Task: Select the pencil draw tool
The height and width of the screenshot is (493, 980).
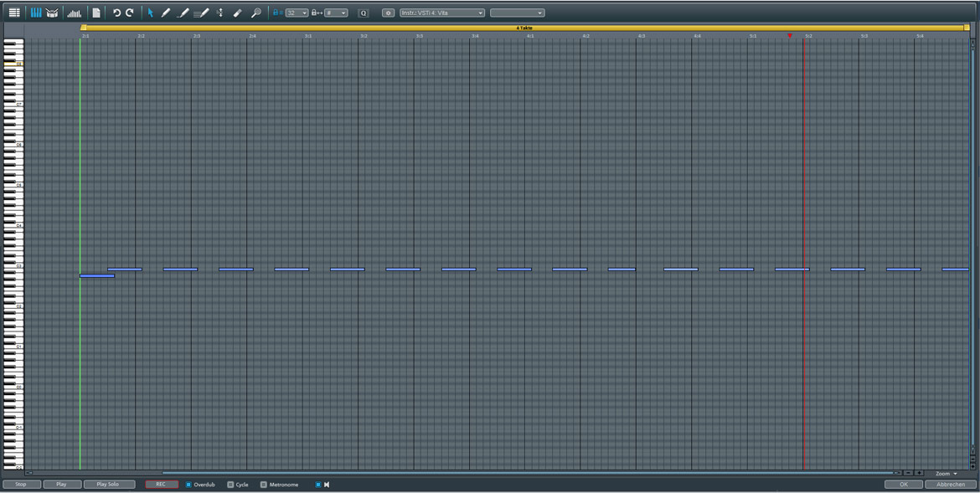Action: tap(166, 13)
